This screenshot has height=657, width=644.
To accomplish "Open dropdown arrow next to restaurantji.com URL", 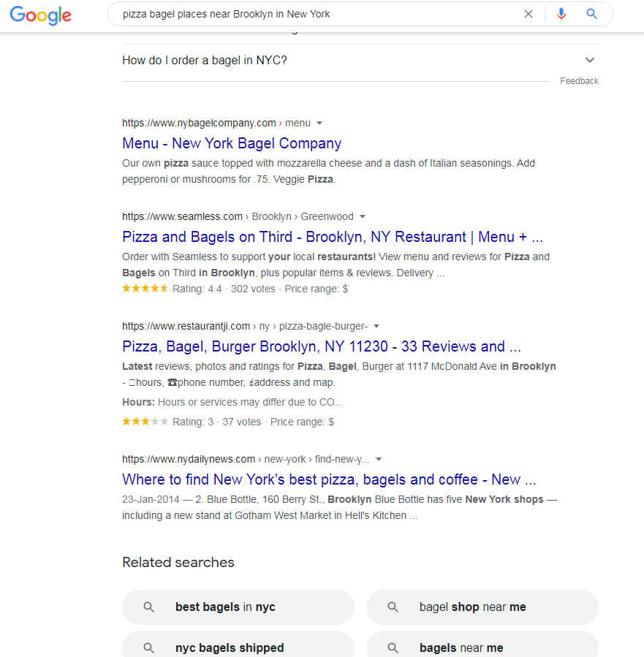I will (376, 327).
